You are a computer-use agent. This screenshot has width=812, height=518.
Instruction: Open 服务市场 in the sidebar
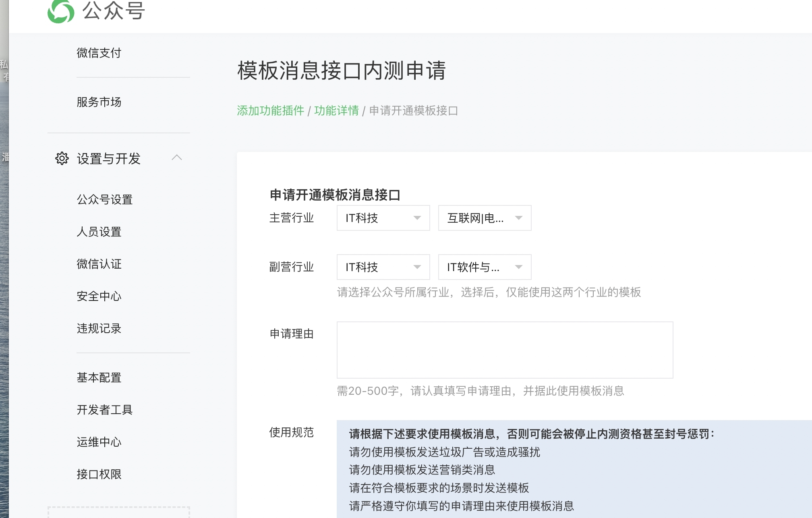point(99,102)
